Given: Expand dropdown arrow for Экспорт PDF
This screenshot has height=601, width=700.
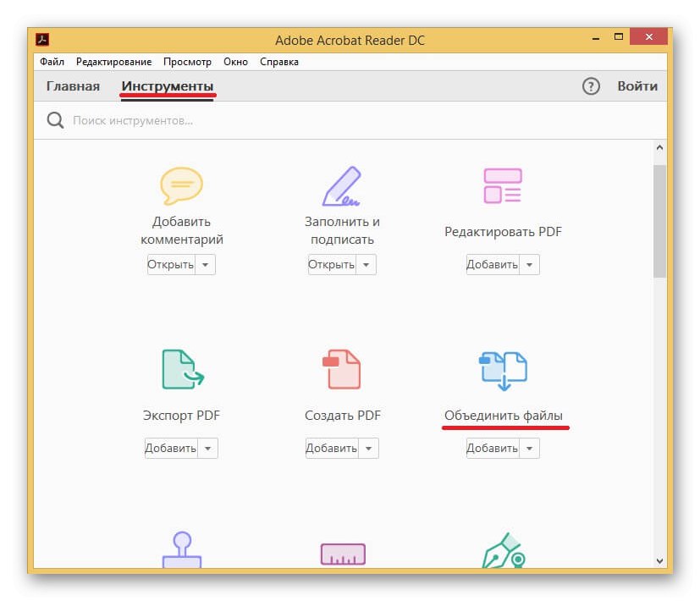Looking at the screenshot, I should tap(208, 448).
